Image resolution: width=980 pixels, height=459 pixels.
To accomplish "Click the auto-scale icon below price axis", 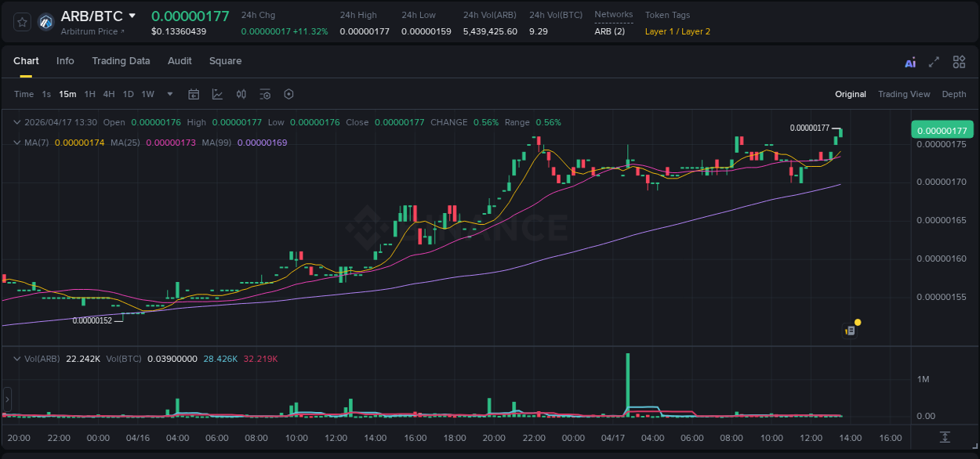I will click(x=945, y=437).
